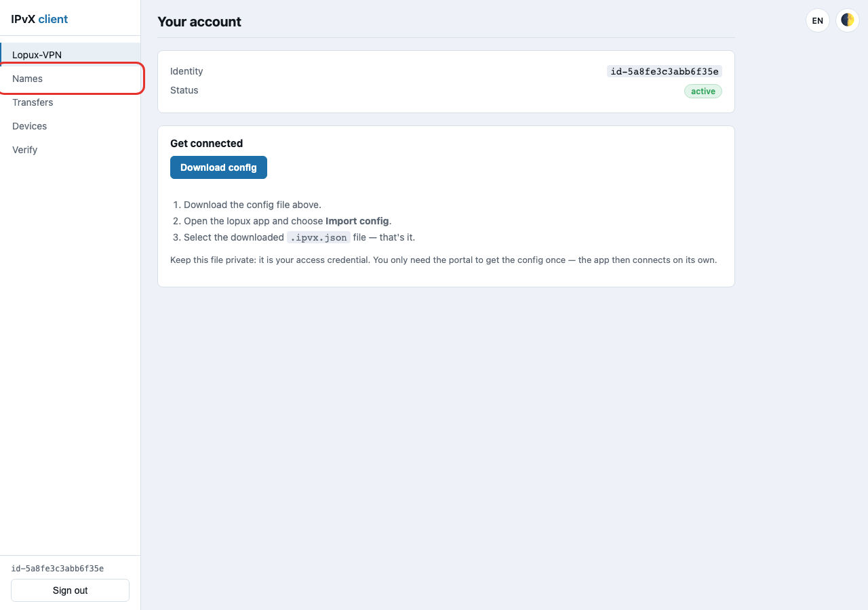Select the identity id code value

[665, 71]
